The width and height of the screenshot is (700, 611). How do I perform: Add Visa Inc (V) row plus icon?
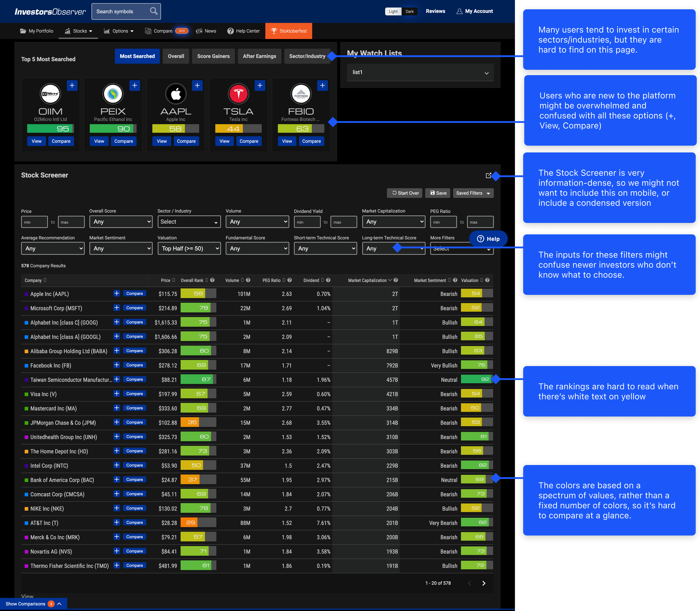(x=117, y=393)
